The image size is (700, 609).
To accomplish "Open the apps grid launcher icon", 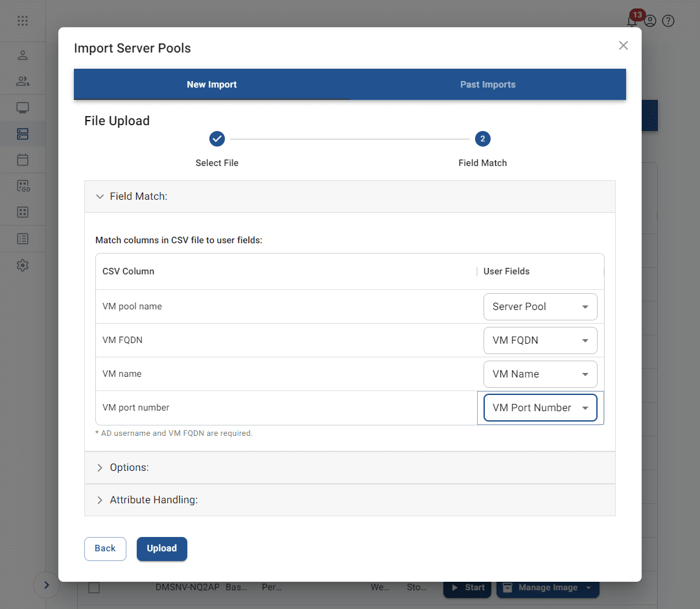I will click(23, 21).
